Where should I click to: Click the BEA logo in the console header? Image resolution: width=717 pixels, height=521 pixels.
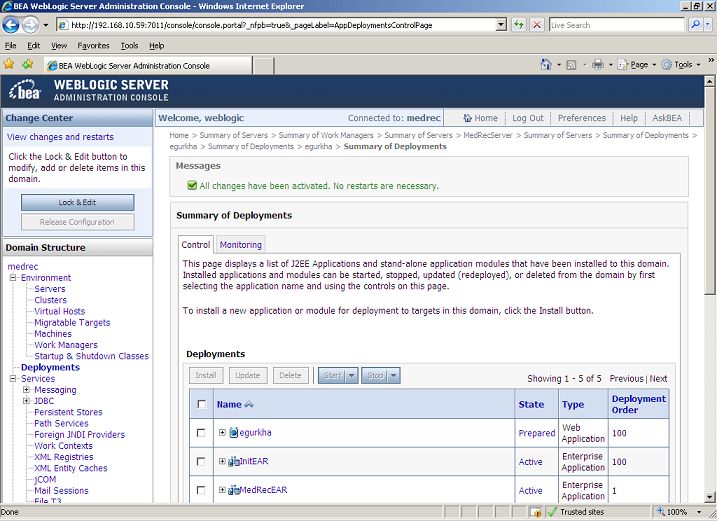(x=26, y=89)
